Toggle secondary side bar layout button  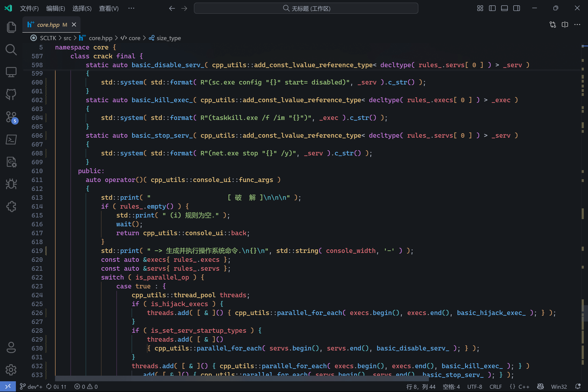coord(517,8)
